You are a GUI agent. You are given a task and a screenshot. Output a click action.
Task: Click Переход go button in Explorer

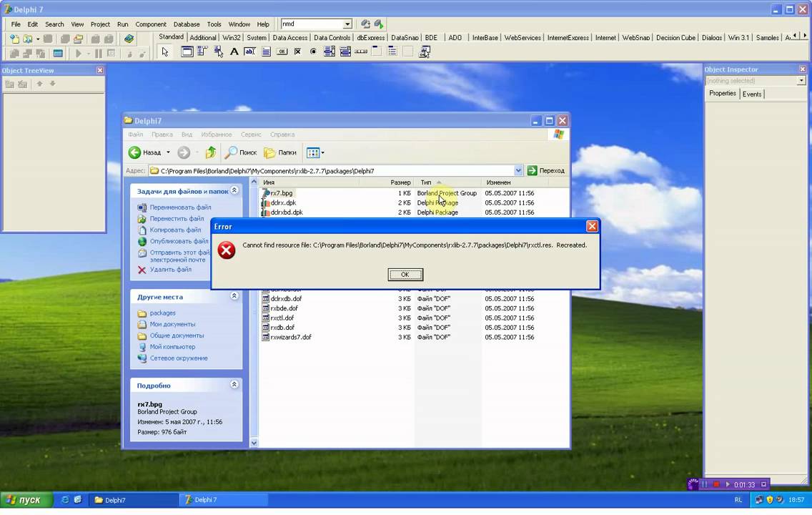click(546, 170)
